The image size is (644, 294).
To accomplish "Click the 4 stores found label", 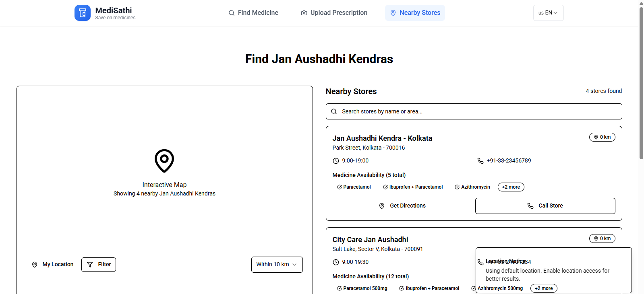I will [x=604, y=91].
